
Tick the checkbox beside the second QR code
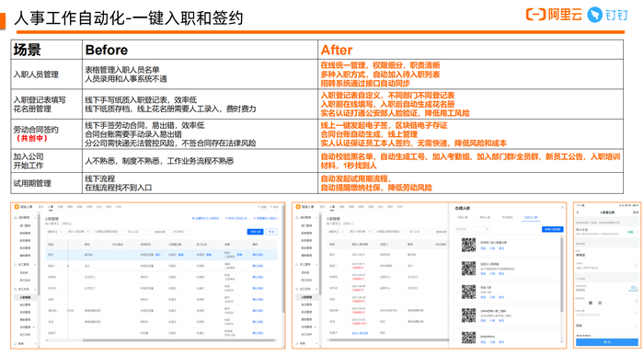(x=458, y=269)
